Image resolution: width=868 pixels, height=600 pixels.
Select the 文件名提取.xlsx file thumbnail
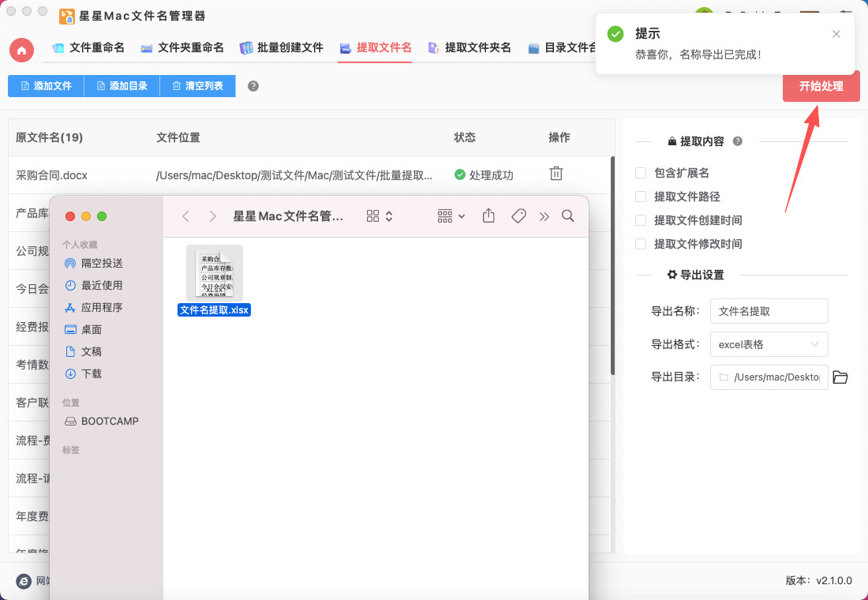215,273
